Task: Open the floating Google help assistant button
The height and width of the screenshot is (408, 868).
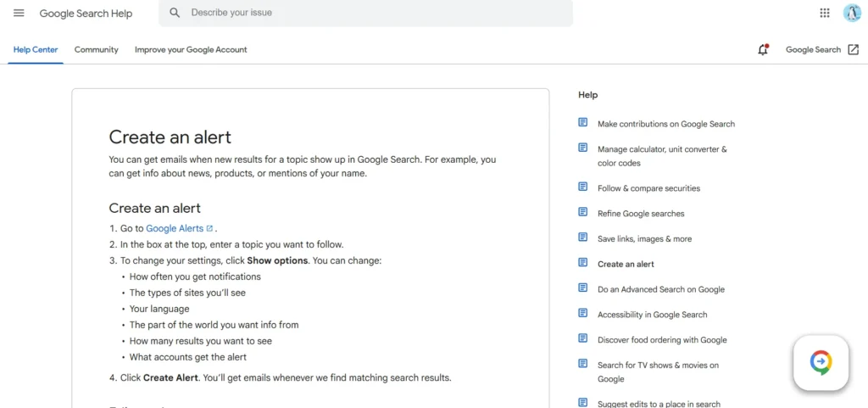Action: click(x=821, y=362)
